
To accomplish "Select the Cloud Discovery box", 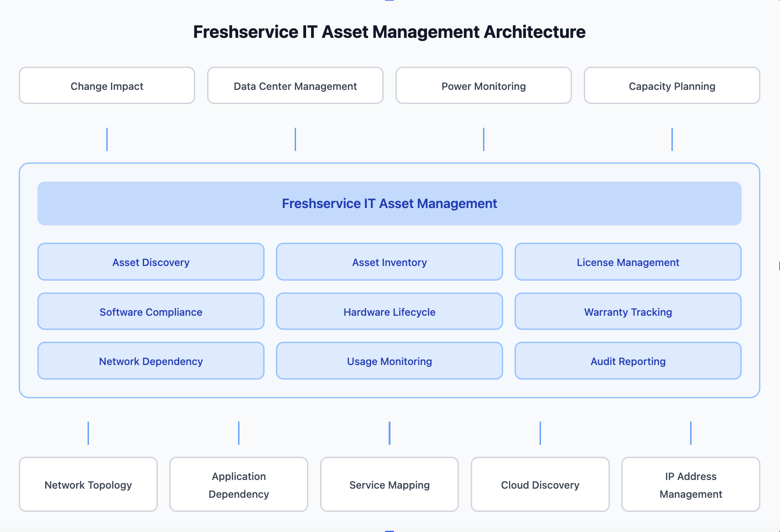I will coord(540,485).
